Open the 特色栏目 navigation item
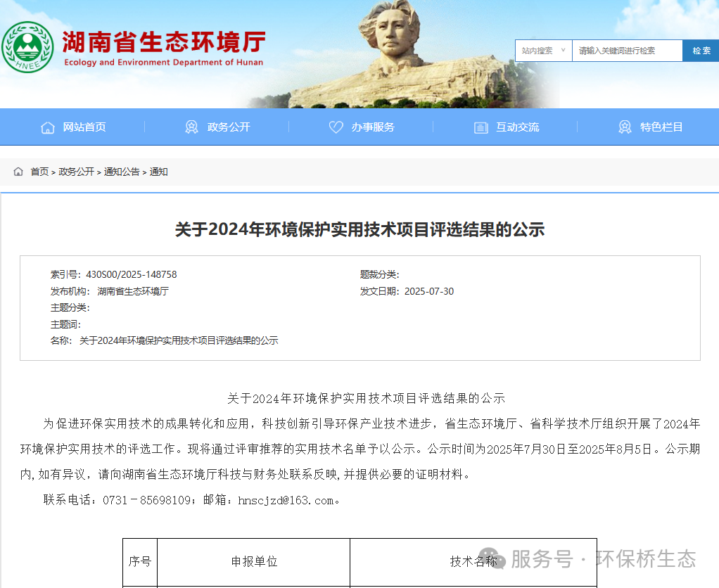The width and height of the screenshot is (719, 588). pyautogui.click(x=661, y=127)
